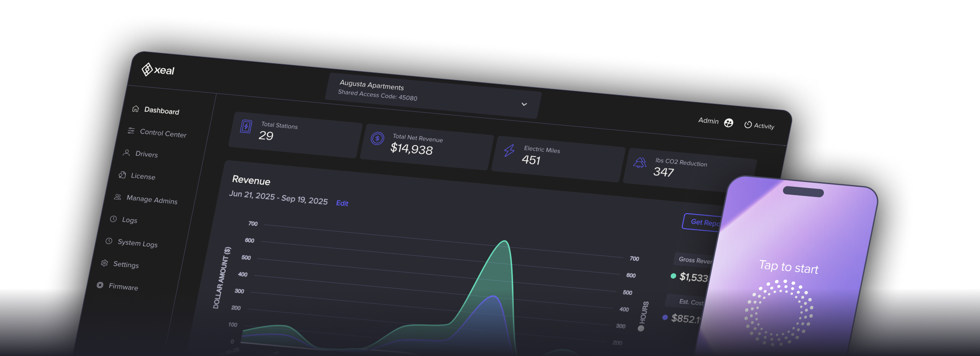
Task: Click the Firmware chip icon
Action: click(100, 285)
